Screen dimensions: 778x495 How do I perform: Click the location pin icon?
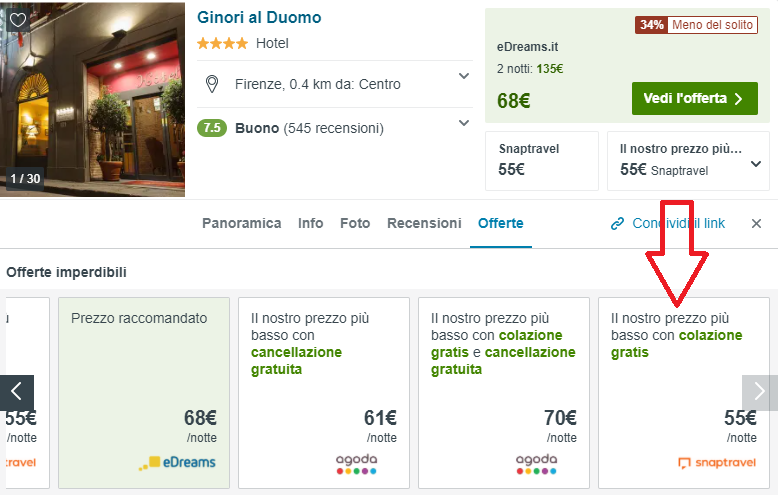[211, 84]
